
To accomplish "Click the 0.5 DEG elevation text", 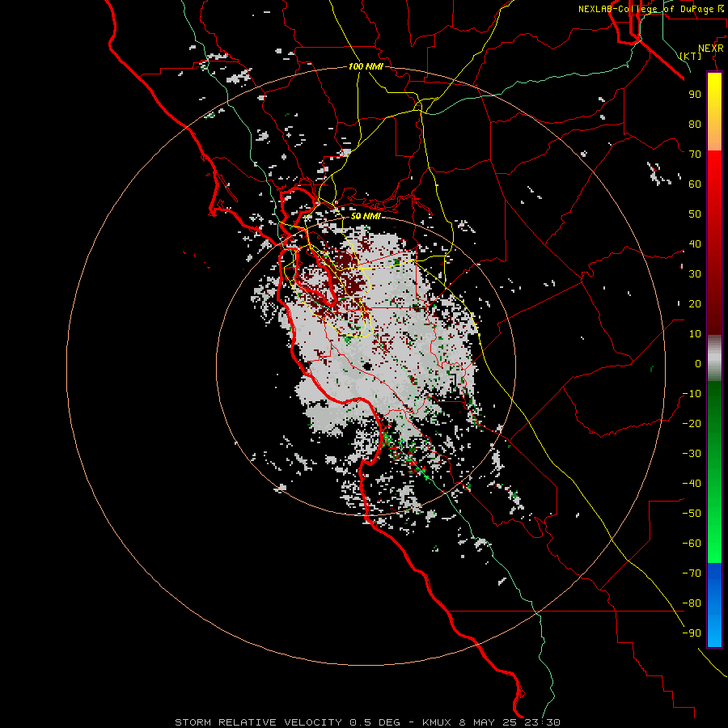I will pyautogui.click(x=375, y=722).
